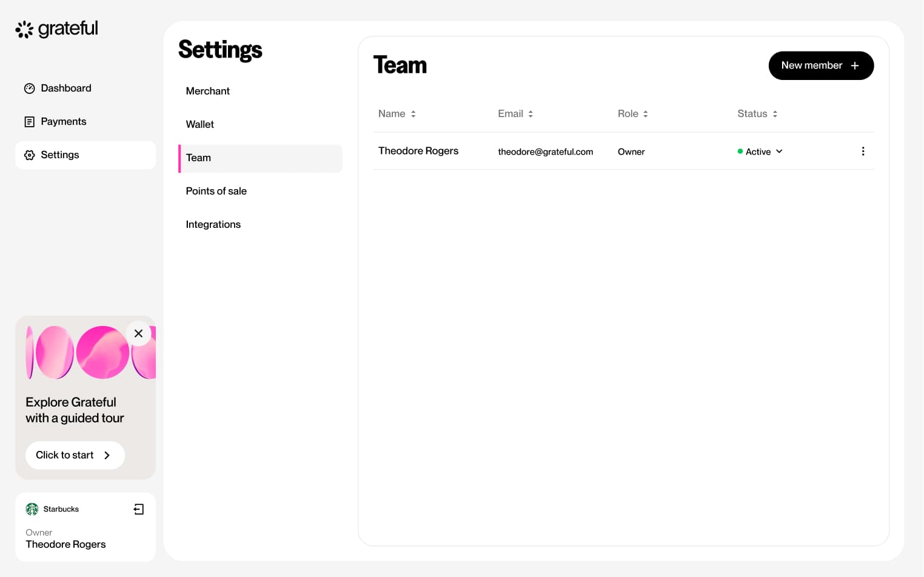The image size is (924, 577).
Task: Go to Points of sale settings
Action: pyautogui.click(x=216, y=191)
